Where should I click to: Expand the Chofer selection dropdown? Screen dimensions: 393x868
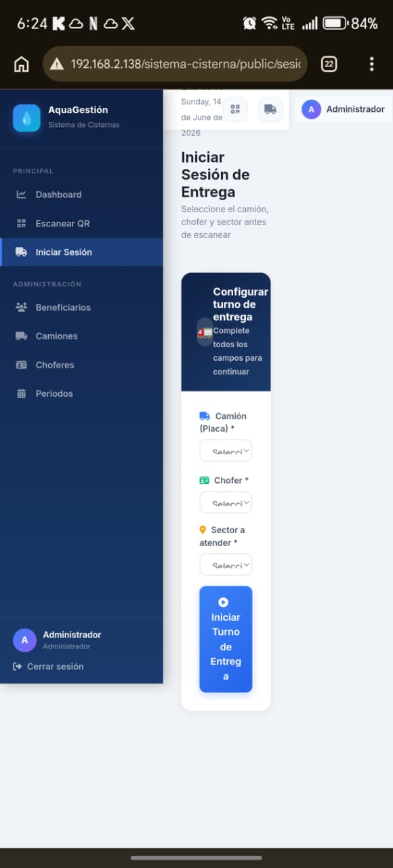point(226,502)
